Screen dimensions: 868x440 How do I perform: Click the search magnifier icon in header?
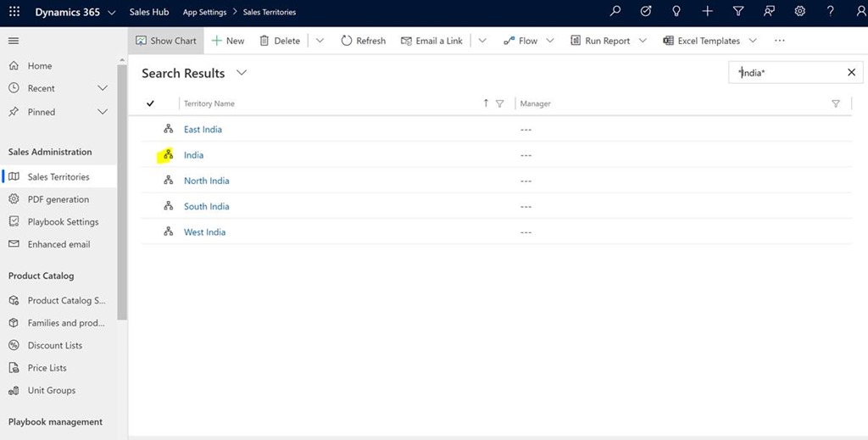click(615, 12)
